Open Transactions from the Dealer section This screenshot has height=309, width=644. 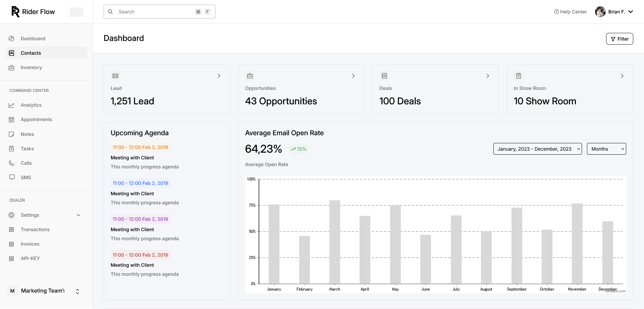pyautogui.click(x=35, y=229)
